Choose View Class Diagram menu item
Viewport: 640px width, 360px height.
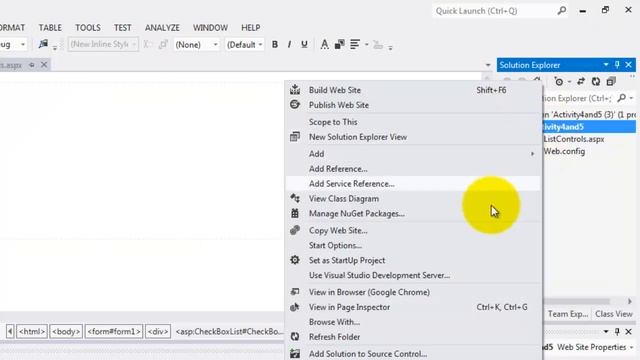(413, 199)
